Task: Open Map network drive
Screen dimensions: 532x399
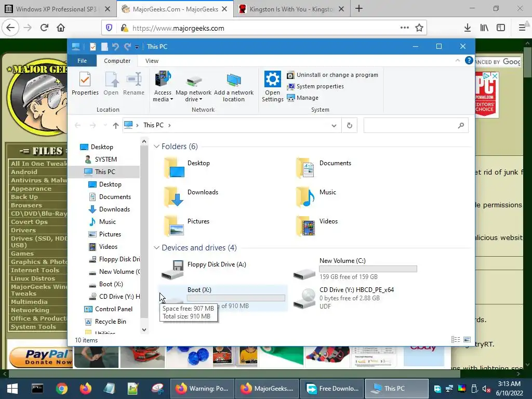Action: (x=193, y=86)
